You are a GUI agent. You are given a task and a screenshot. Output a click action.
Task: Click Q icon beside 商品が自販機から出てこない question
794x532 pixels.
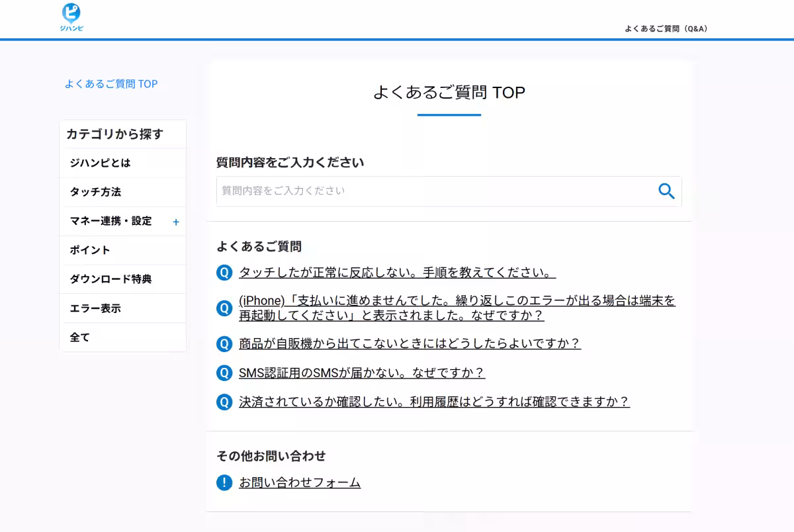(224, 343)
